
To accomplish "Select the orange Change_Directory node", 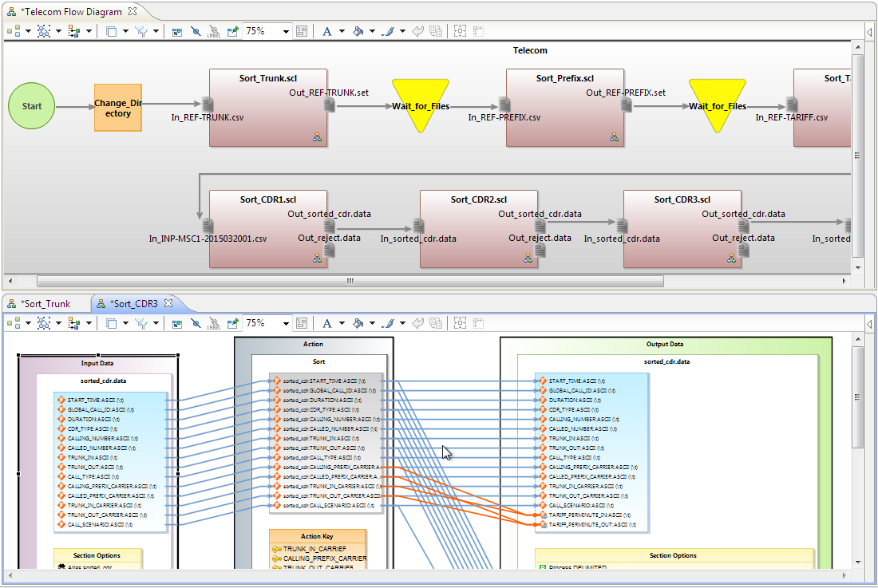I will 117,108.
